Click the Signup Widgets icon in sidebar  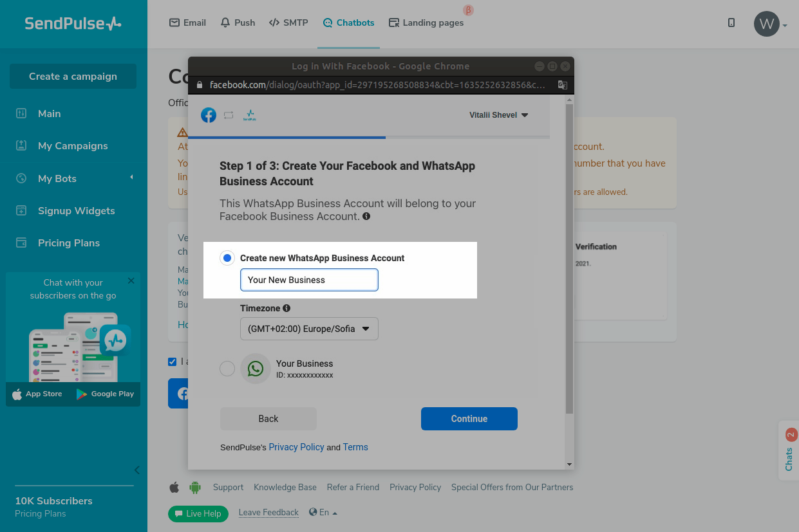coord(21,210)
